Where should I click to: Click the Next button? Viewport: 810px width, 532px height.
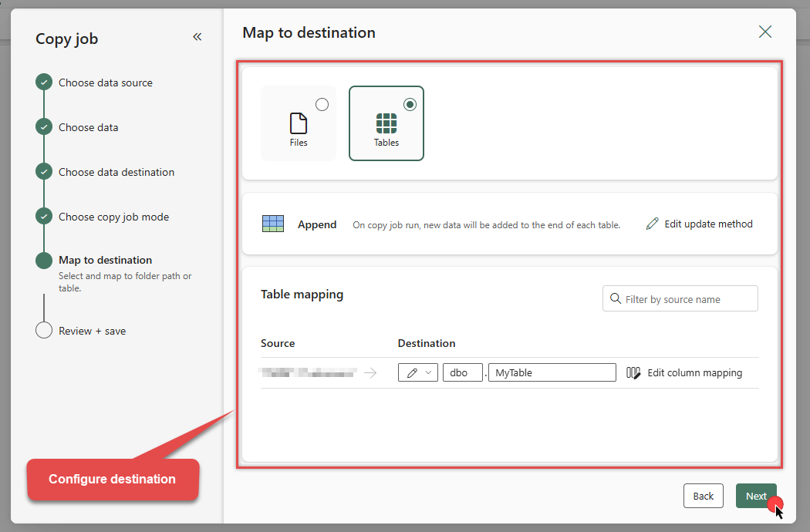(x=756, y=496)
